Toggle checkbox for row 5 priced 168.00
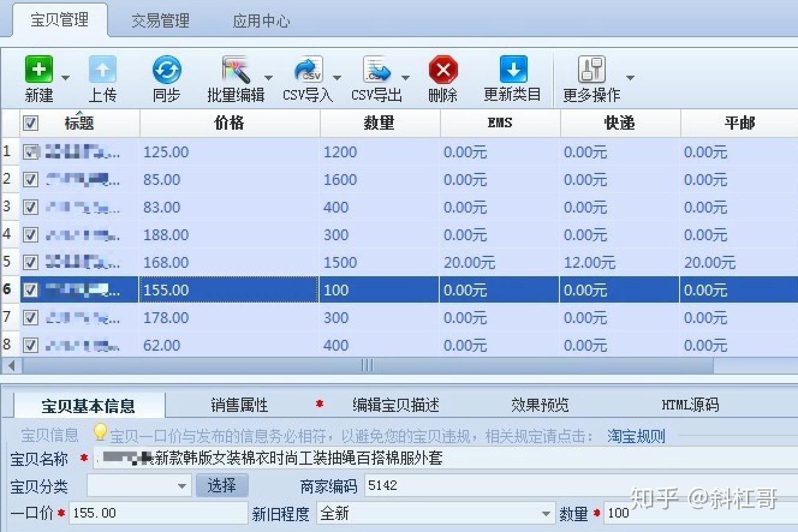The height and width of the screenshot is (532, 798). pos(31,262)
